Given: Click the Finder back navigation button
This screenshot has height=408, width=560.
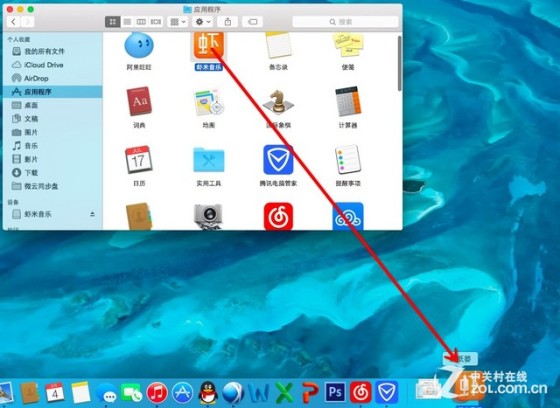Looking at the screenshot, I should 13,22.
